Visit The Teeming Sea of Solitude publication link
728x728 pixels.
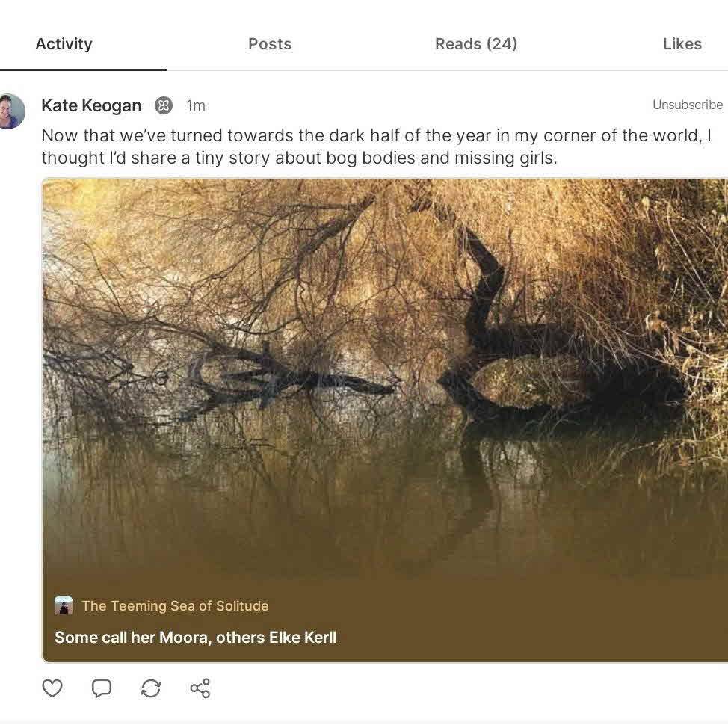click(175, 606)
